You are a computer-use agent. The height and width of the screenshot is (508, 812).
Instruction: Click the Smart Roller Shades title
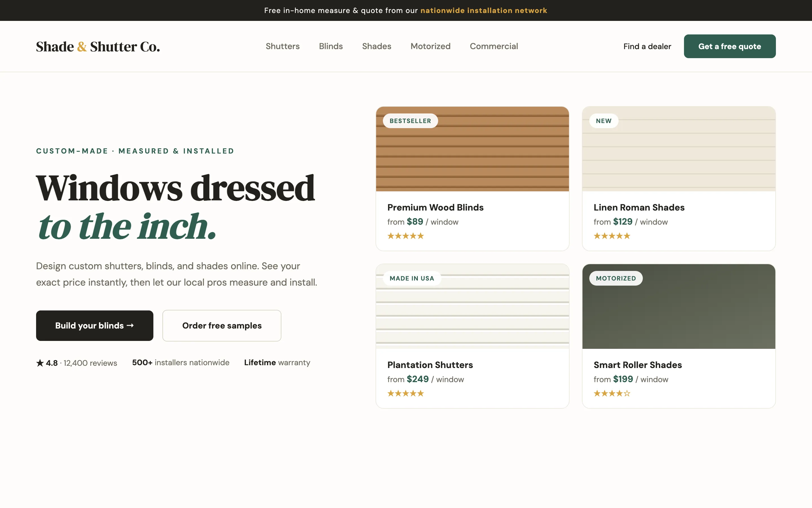[x=637, y=365]
